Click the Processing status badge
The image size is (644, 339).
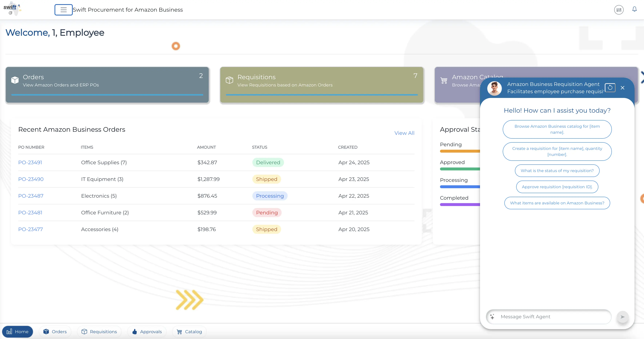point(270,196)
